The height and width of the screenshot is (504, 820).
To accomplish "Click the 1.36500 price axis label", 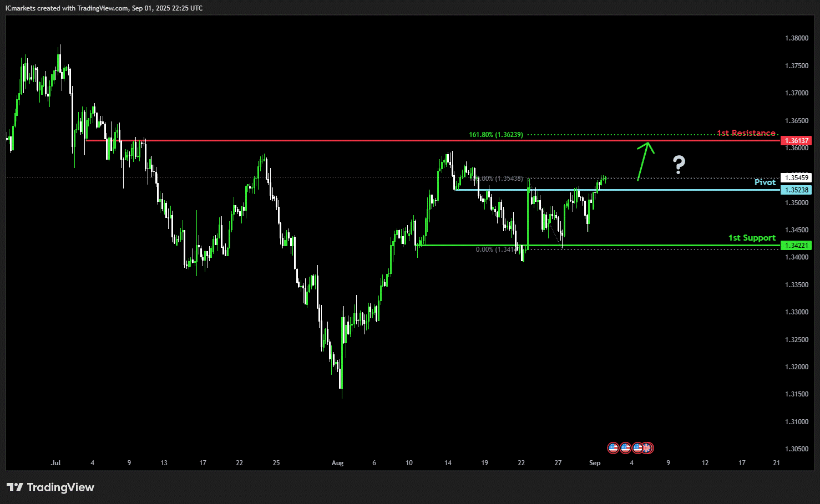I will pos(797,121).
